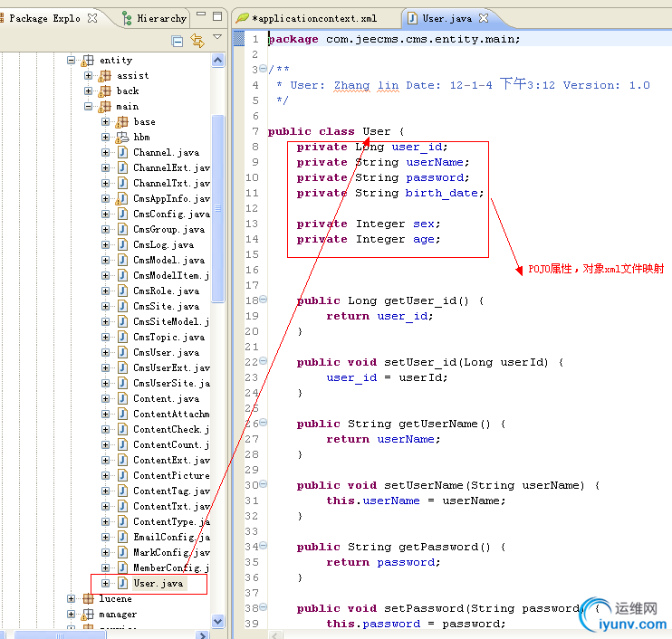Click the hbm folder icon
The height and width of the screenshot is (639, 672).
(121, 138)
